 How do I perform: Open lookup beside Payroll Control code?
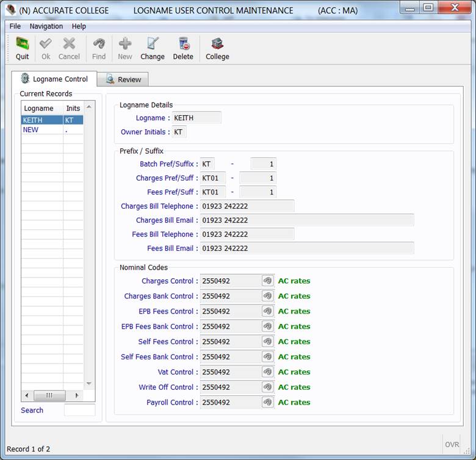click(267, 402)
